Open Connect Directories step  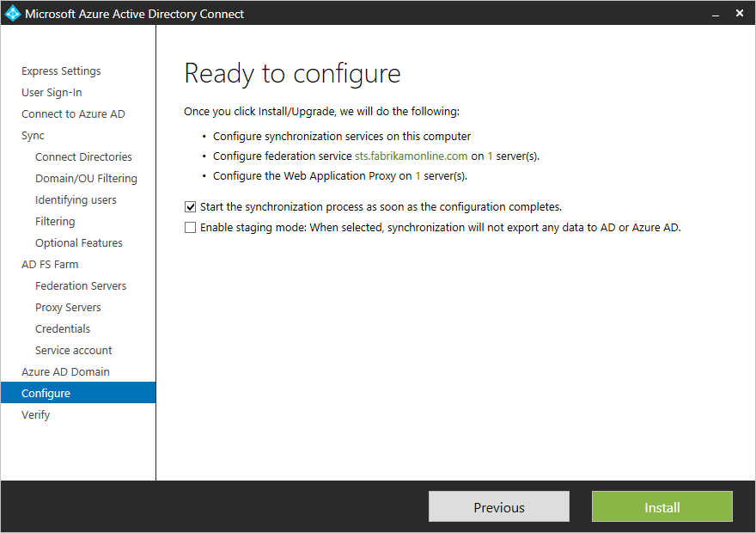click(83, 156)
